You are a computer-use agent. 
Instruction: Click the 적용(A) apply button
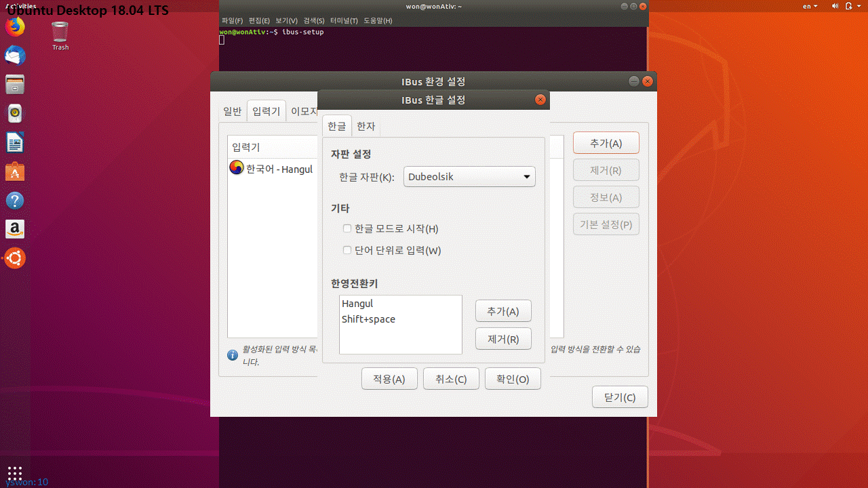pos(389,378)
